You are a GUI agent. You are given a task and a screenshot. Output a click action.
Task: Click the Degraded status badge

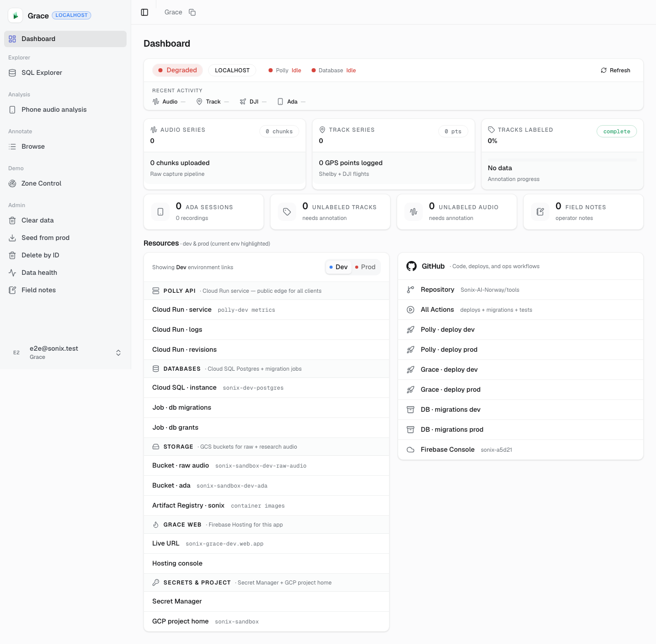(177, 70)
